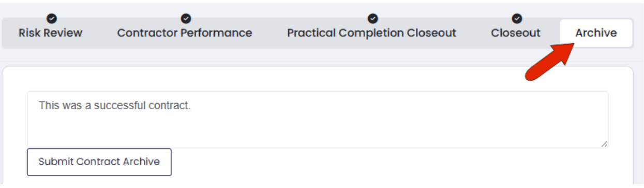The width and height of the screenshot is (644, 188).
Task: Click the completed checkmark above Closeout
Action: (x=516, y=19)
